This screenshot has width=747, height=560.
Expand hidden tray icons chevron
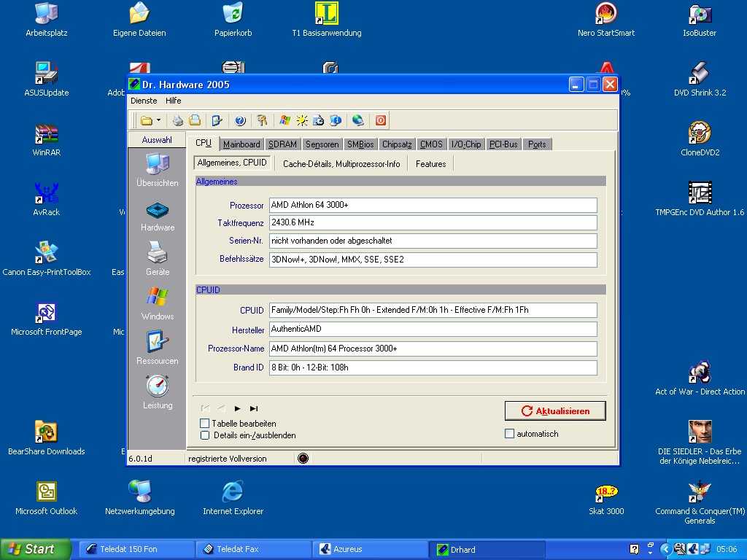point(665,549)
